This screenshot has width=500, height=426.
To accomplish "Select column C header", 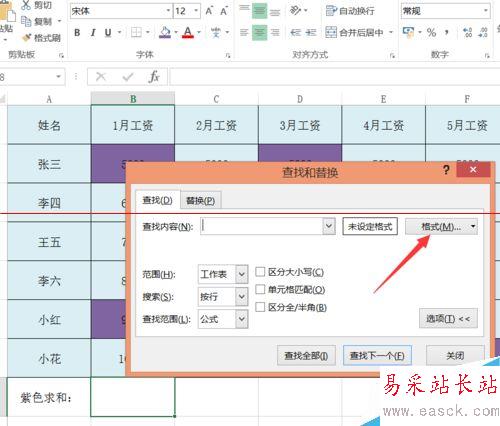I will click(x=216, y=99).
